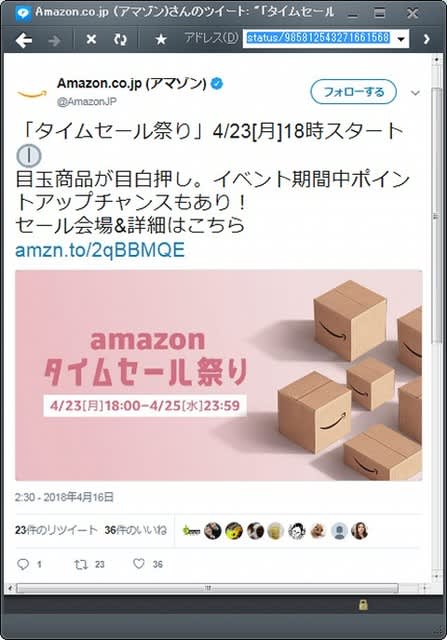Like the tweet with heart icon
Image resolution: width=447 pixels, height=640 pixels.
pos(139,564)
